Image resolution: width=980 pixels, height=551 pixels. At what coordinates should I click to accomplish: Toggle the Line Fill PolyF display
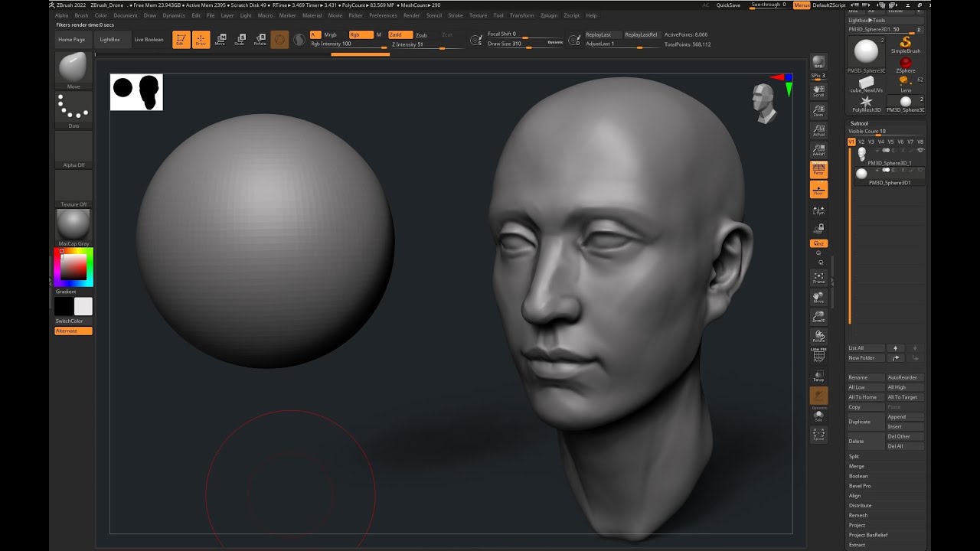point(818,355)
